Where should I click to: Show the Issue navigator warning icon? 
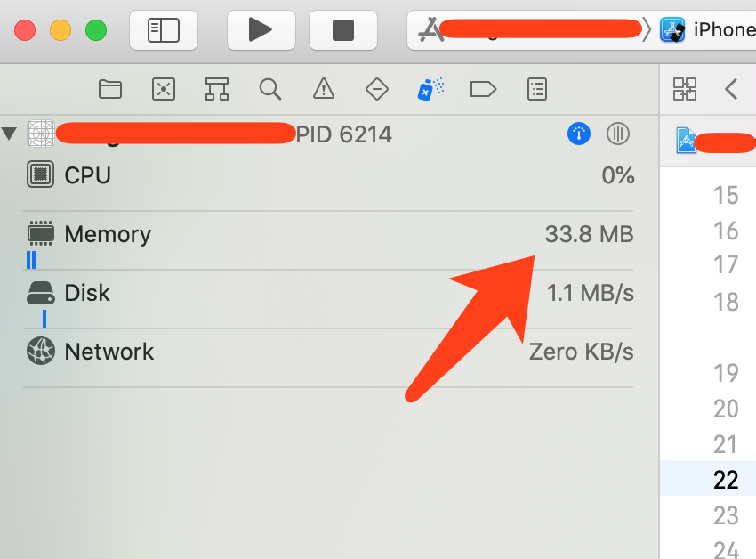[x=324, y=89]
